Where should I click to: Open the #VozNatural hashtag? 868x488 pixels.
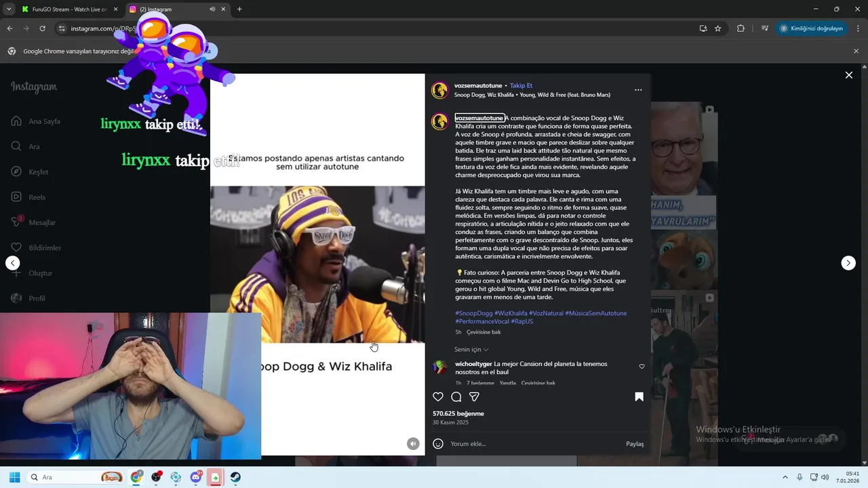pos(546,313)
